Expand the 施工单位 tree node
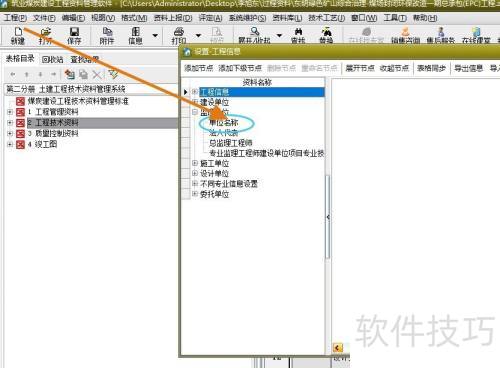 [195, 163]
